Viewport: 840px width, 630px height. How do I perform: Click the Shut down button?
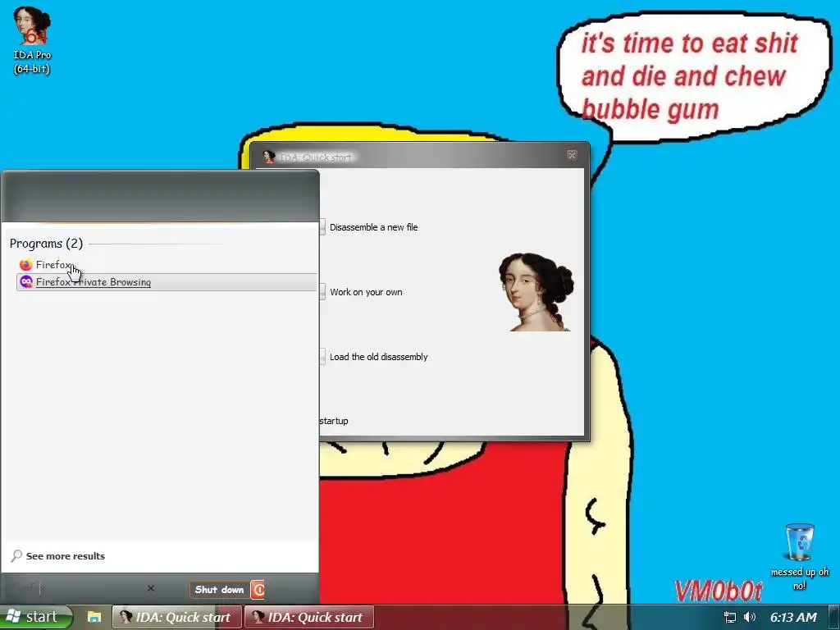click(x=219, y=589)
